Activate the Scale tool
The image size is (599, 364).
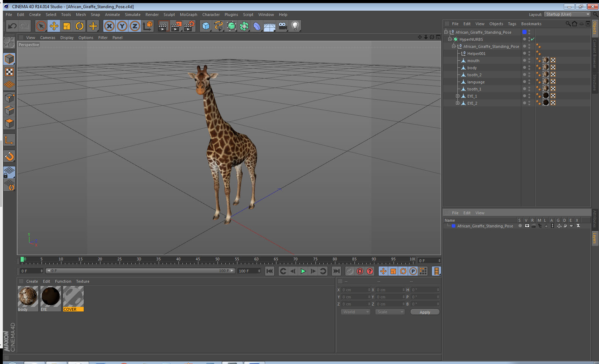point(67,26)
